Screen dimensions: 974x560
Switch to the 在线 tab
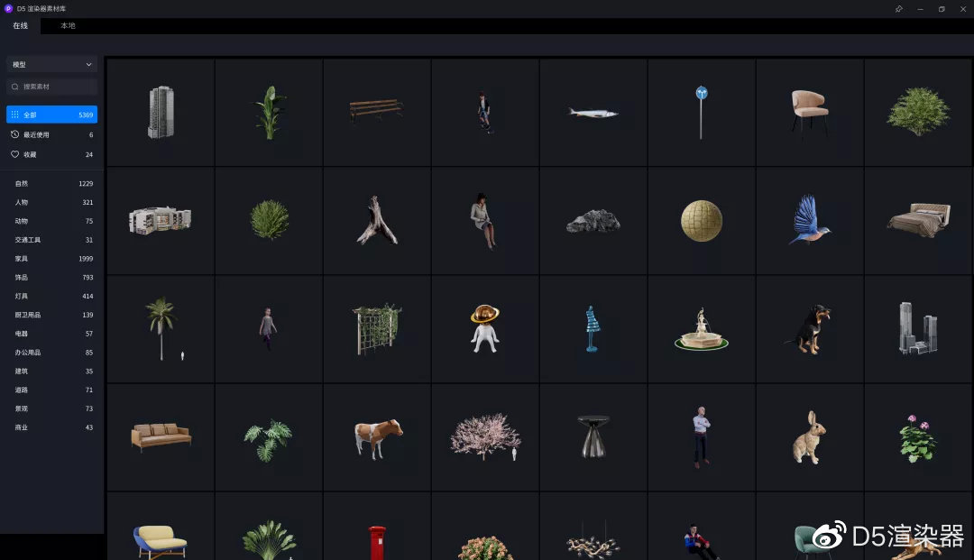[21, 25]
